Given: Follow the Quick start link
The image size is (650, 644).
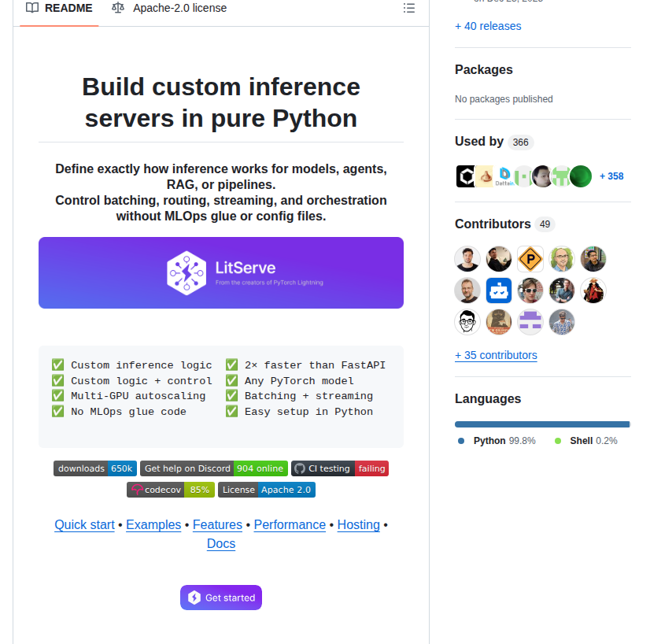Looking at the screenshot, I should point(84,525).
